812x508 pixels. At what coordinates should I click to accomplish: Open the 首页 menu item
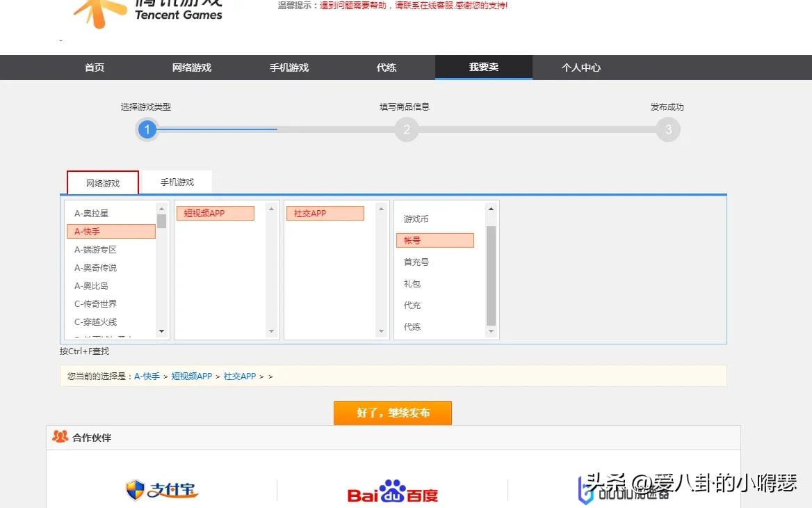point(94,68)
